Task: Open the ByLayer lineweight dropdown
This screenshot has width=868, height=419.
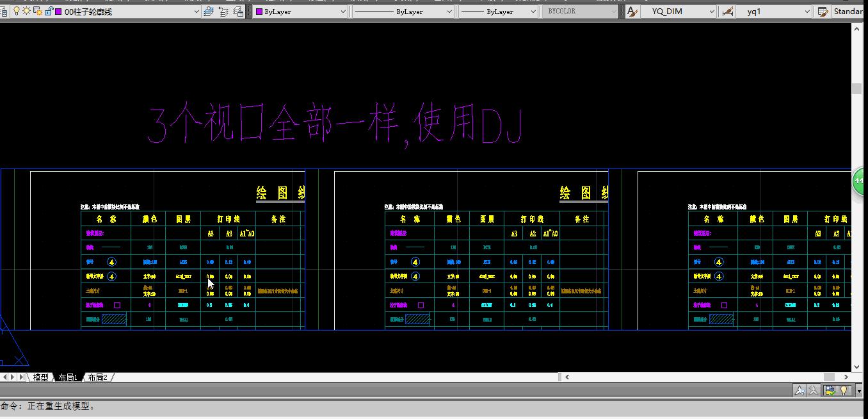Action: (x=498, y=12)
